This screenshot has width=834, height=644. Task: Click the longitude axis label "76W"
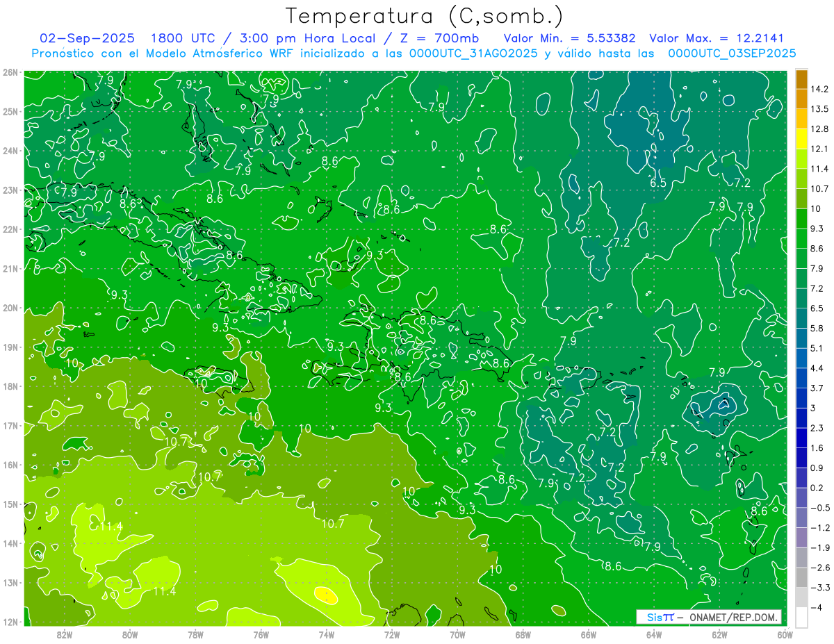(261, 634)
